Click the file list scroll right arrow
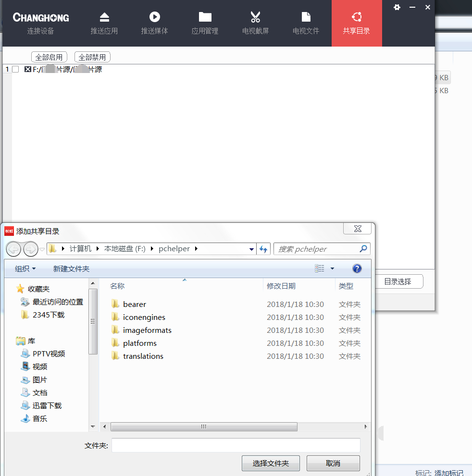This screenshot has height=476, width=472. [366, 427]
